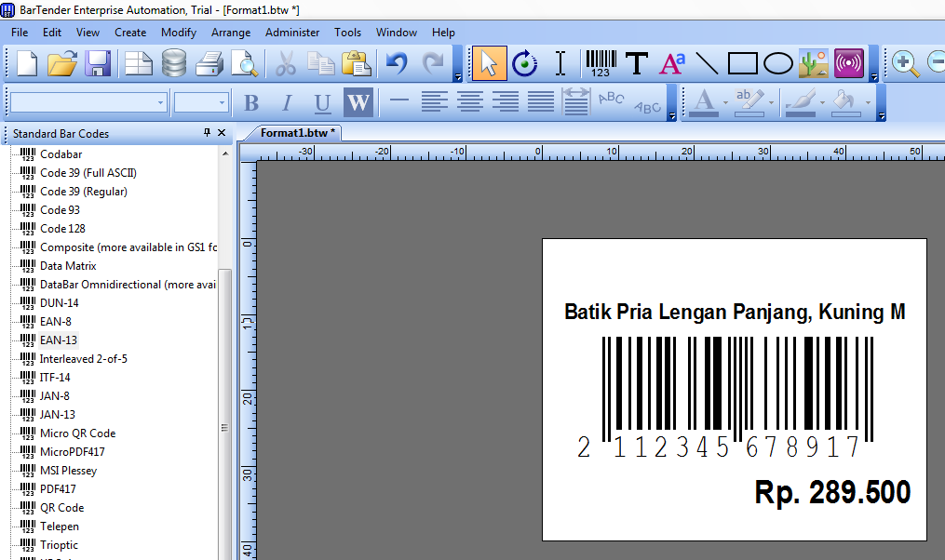Open the Create menu
945x560 pixels.
pos(130,33)
